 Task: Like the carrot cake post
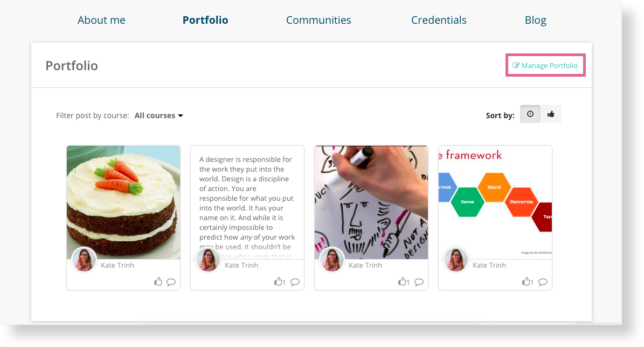coord(158,282)
